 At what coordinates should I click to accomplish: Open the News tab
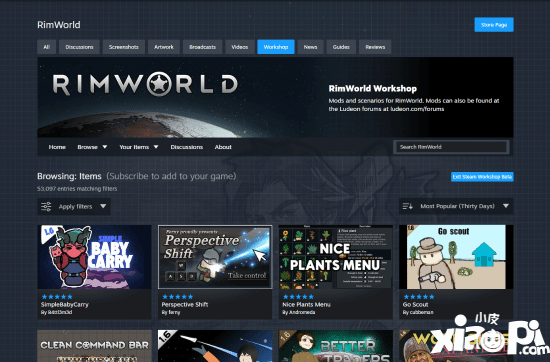click(x=310, y=47)
